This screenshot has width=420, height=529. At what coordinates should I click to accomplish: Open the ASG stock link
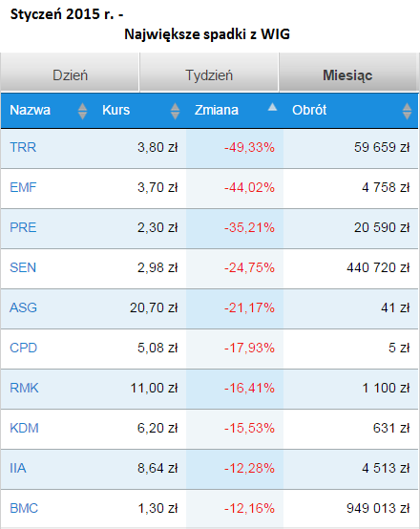pos(23,308)
